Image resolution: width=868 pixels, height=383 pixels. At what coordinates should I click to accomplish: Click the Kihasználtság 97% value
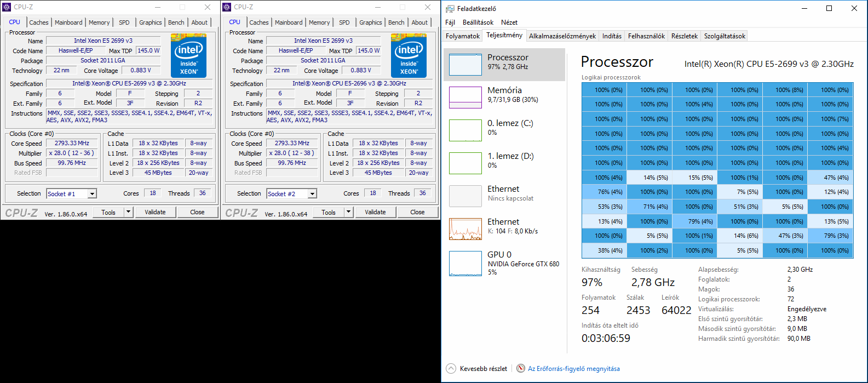click(x=592, y=283)
